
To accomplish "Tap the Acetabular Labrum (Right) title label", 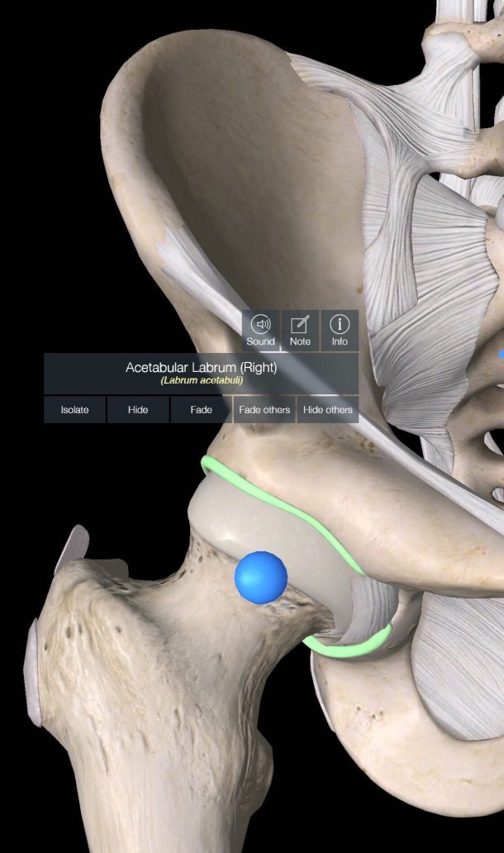I will (201, 368).
